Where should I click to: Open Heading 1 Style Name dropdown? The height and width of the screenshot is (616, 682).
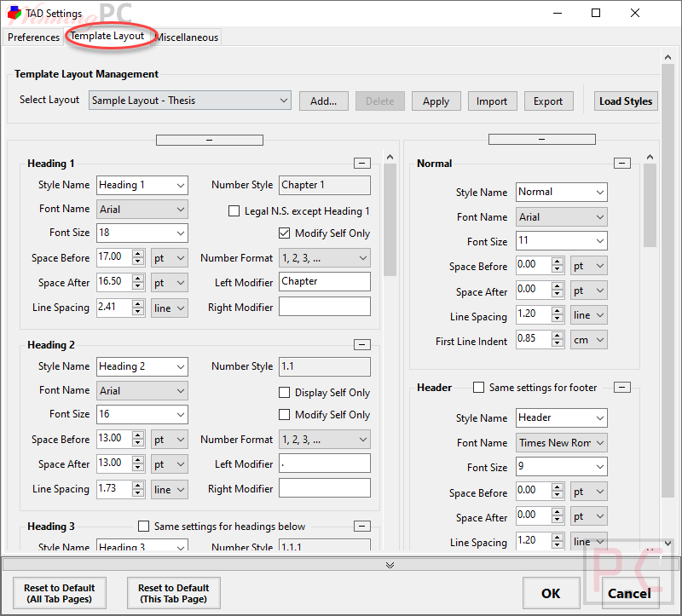tap(142, 185)
